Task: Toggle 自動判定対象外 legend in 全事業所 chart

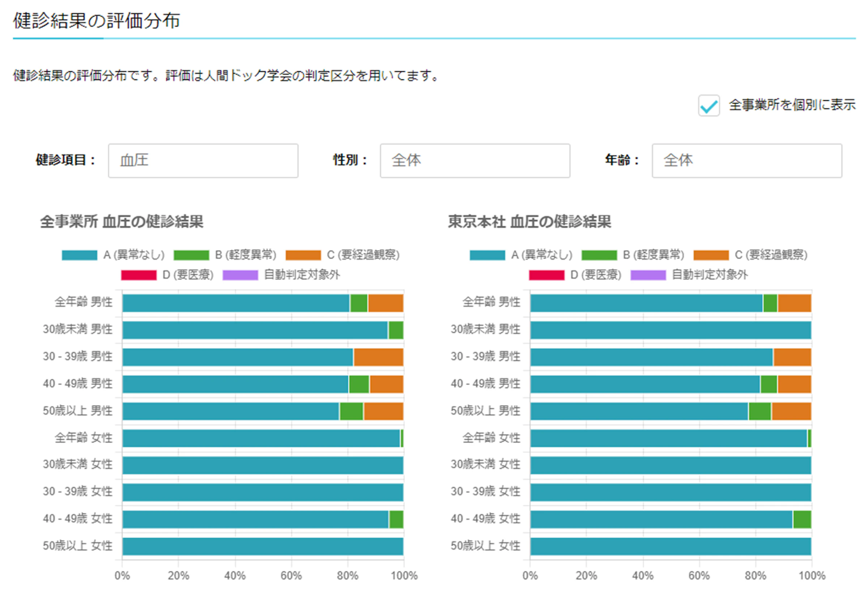Action: coord(281,275)
